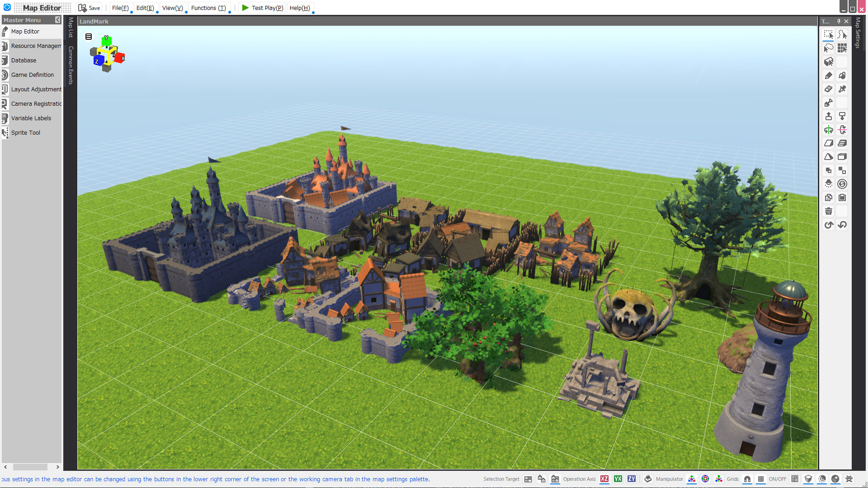Click the viewport display options list icon
Image resolution: width=868 pixels, height=488 pixels.
89,37
